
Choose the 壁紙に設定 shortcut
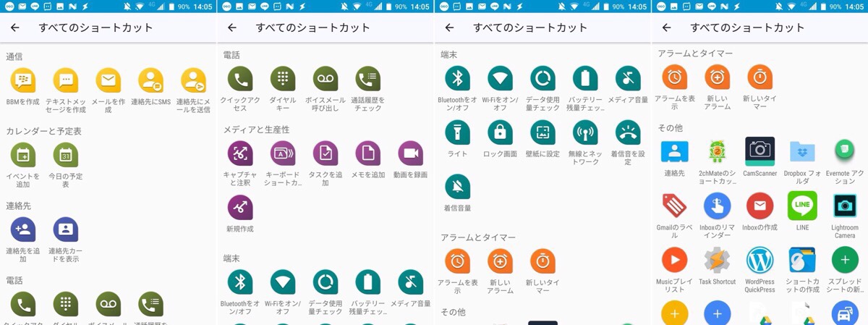pos(542,132)
